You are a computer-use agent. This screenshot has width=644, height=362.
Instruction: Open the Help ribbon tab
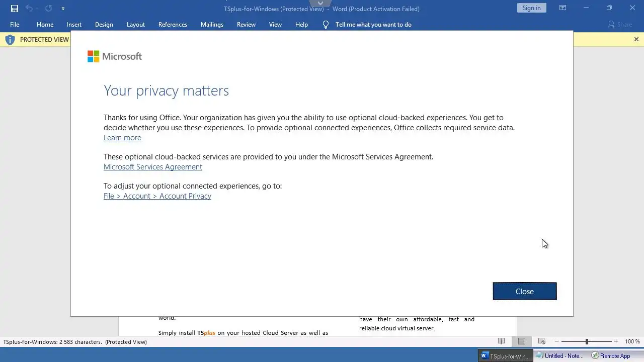click(301, 24)
